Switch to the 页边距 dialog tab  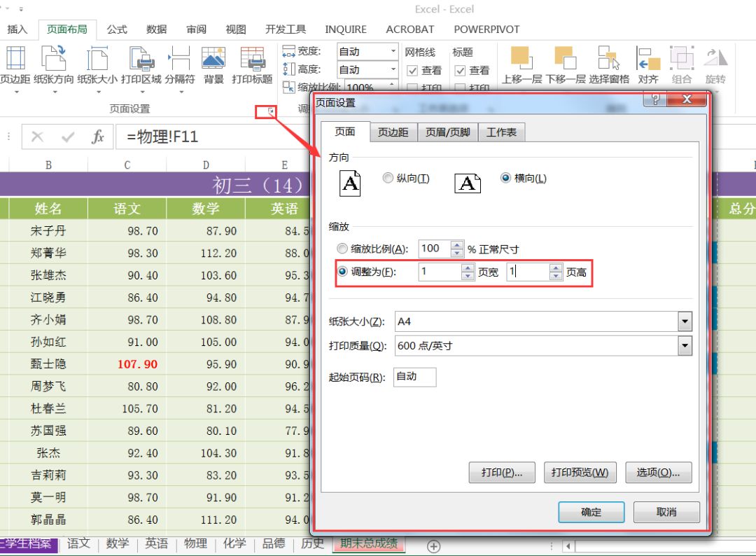393,132
